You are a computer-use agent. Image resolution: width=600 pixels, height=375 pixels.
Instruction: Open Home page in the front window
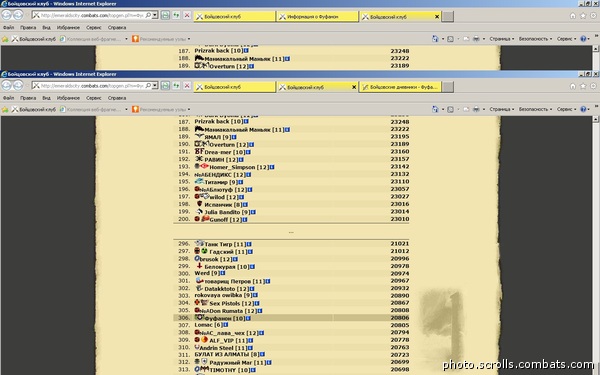click(573, 86)
